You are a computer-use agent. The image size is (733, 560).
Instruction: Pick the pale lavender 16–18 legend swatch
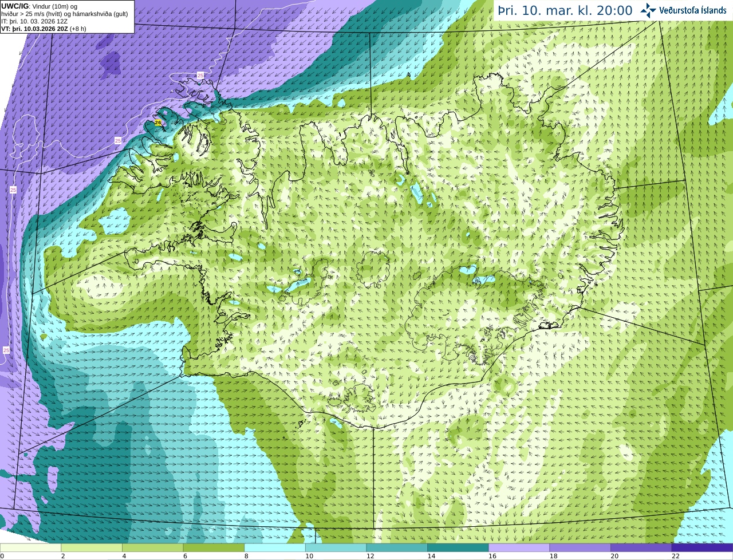pos(519,547)
